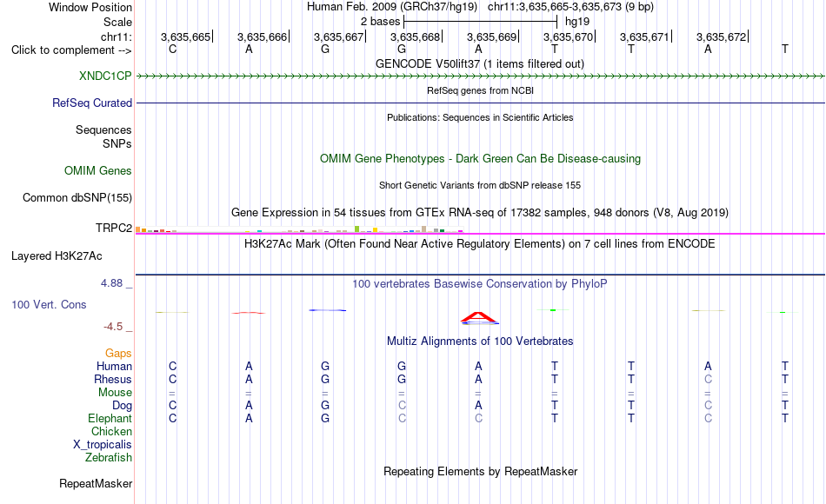Click the XNDC1CP gene track label
The image size is (826, 504).
[105, 76]
